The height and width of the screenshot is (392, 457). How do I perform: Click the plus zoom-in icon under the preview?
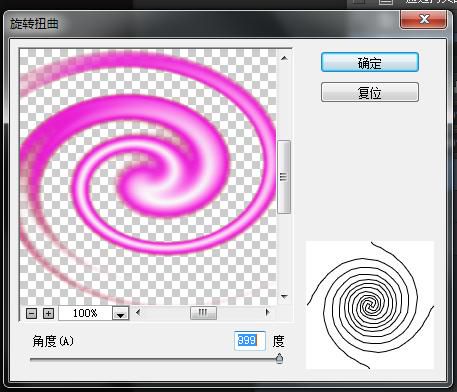[x=48, y=313]
